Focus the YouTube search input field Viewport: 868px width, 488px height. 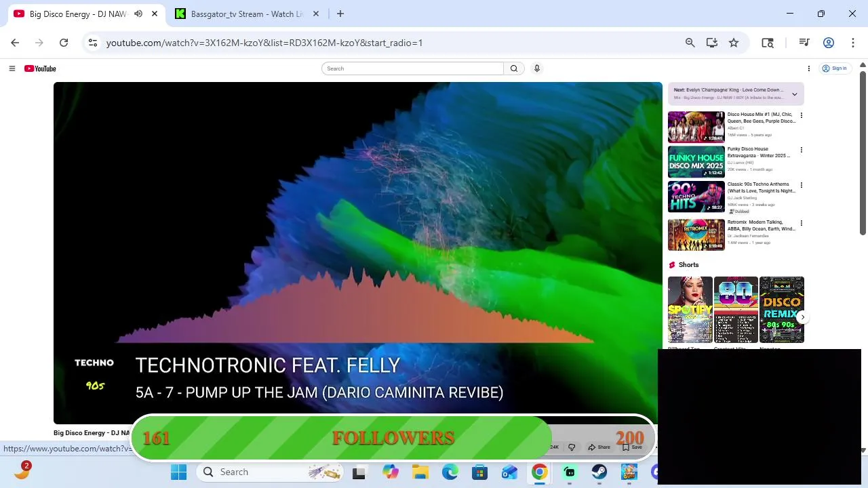(413, 68)
